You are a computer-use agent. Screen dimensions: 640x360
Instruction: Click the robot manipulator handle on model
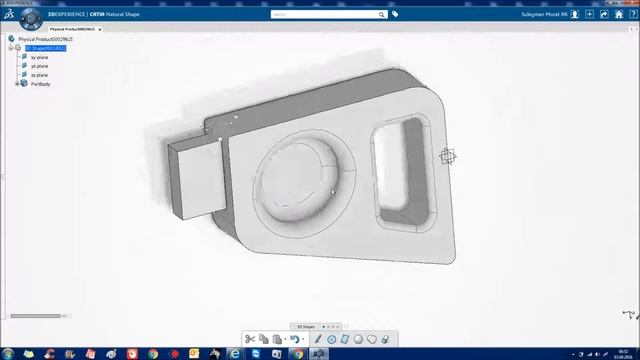click(x=448, y=156)
